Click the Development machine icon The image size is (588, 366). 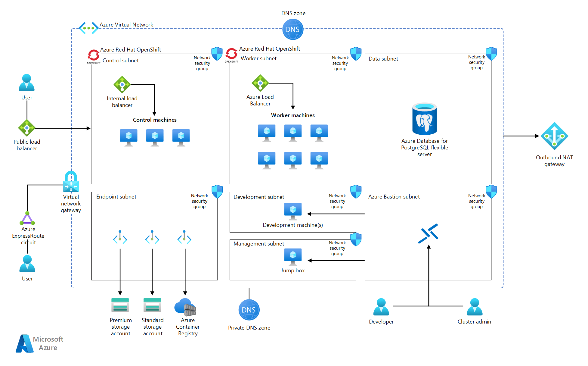[x=293, y=211]
